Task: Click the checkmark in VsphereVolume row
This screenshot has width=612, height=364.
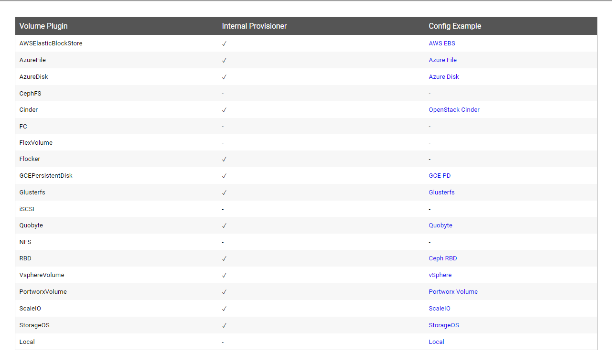Action: [x=224, y=275]
